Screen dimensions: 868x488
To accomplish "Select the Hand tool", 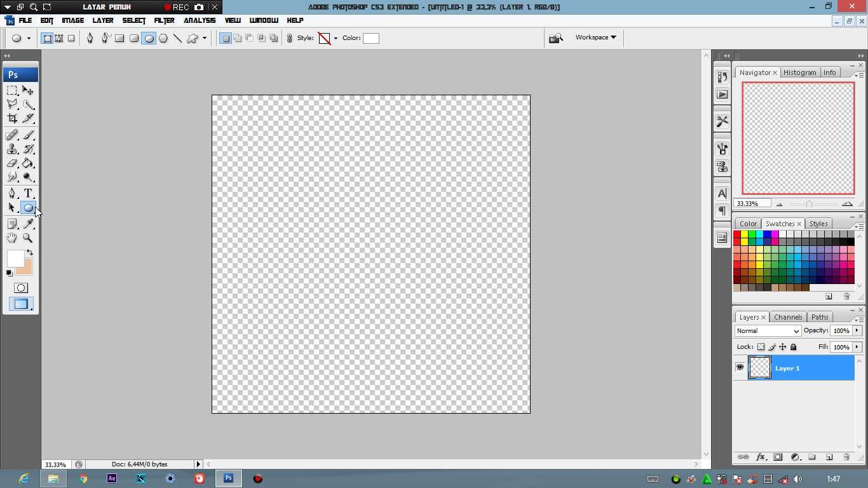I will pyautogui.click(x=12, y=238).
